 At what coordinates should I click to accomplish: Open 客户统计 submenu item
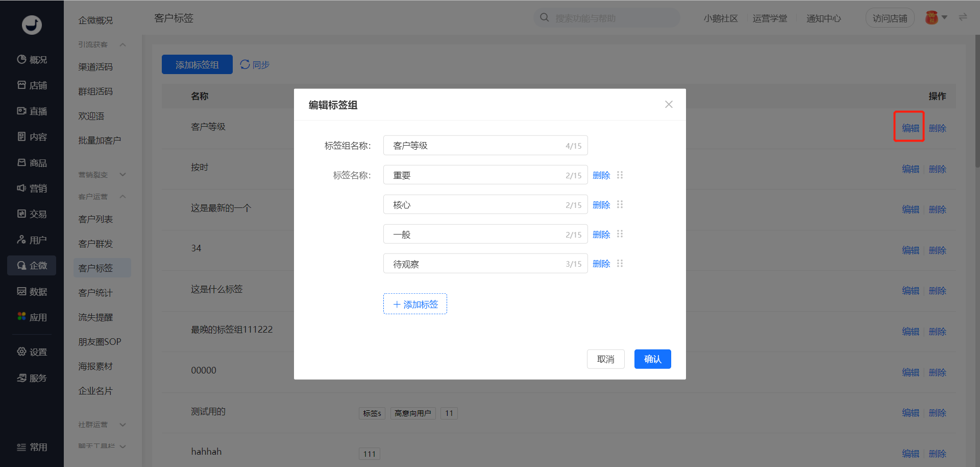[x=95, y=293]
